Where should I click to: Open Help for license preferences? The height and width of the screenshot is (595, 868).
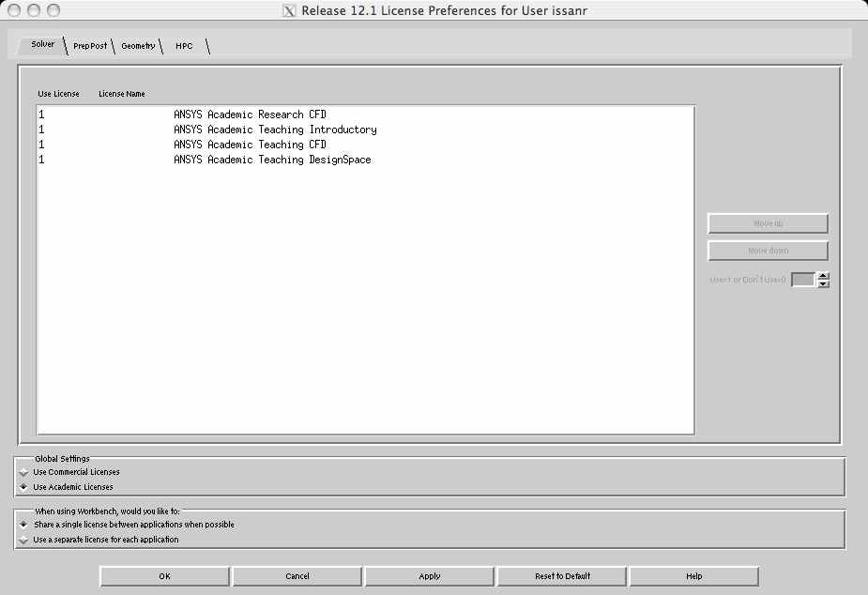(x=694, y=576)
